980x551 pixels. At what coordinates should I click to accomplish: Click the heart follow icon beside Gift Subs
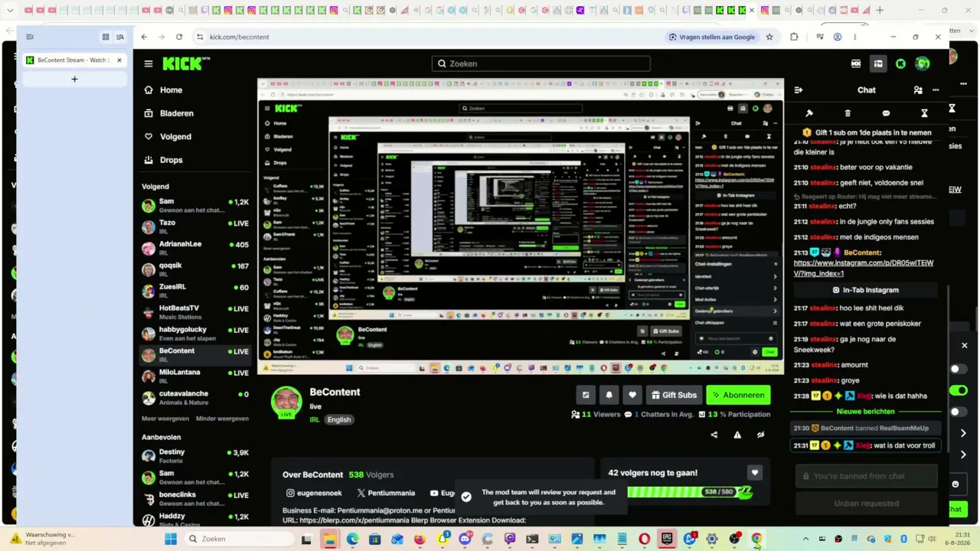click(632, 395)
